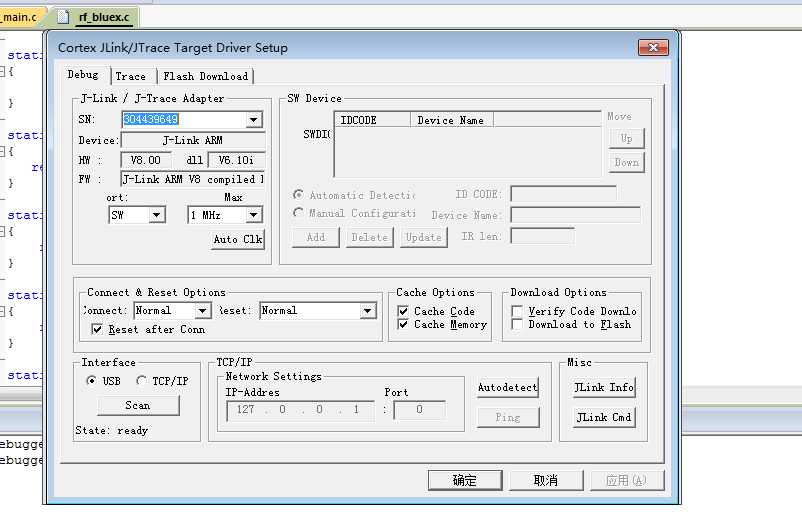Click the Auto Clk button
The height and width of the screenshot is (530, 802).
coord(238,239)
